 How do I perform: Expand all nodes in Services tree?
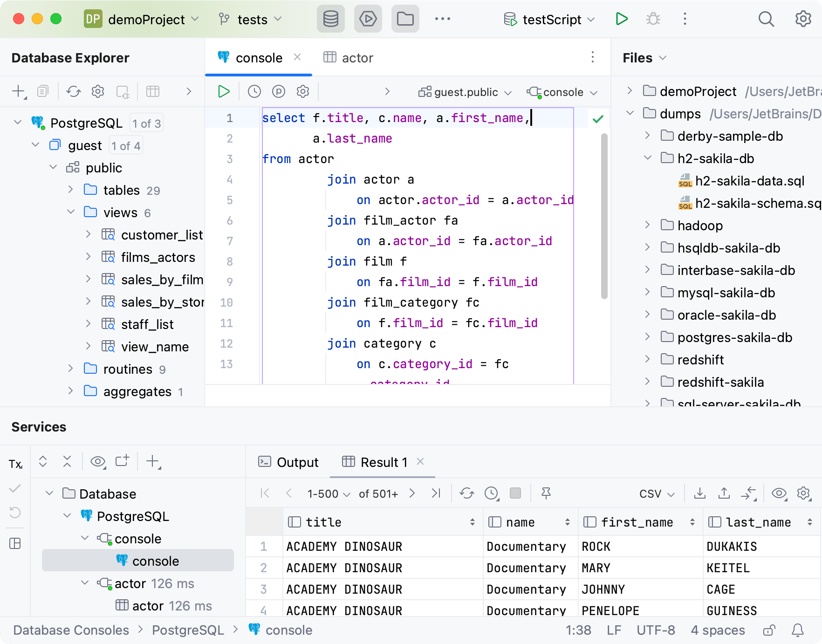pos(43,461)
